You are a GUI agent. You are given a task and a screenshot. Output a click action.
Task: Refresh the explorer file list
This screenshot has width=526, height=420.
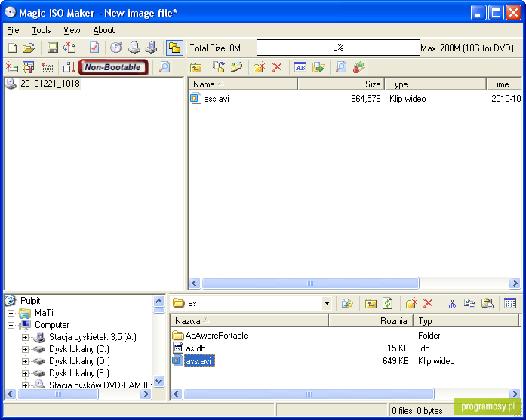[x=388, y=304]
